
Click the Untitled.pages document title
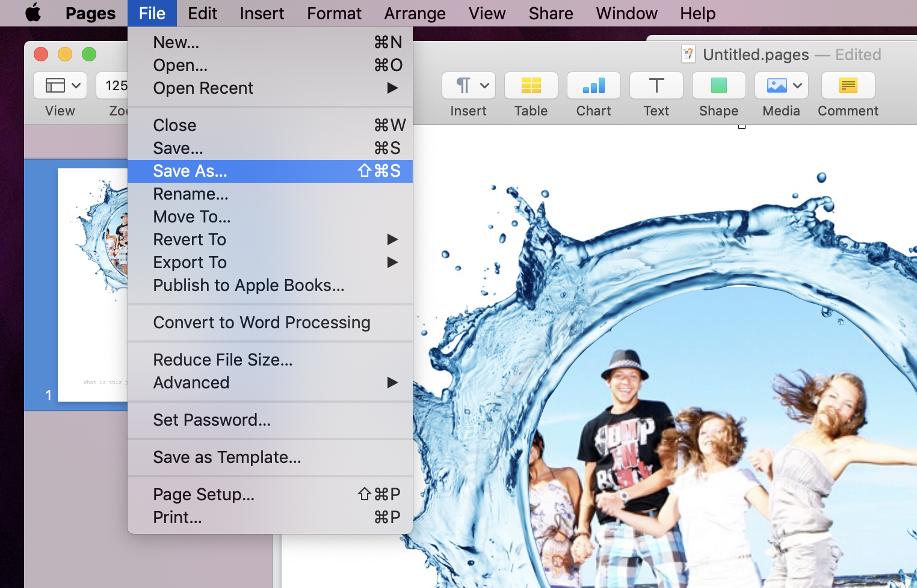[x=756, y=55]
